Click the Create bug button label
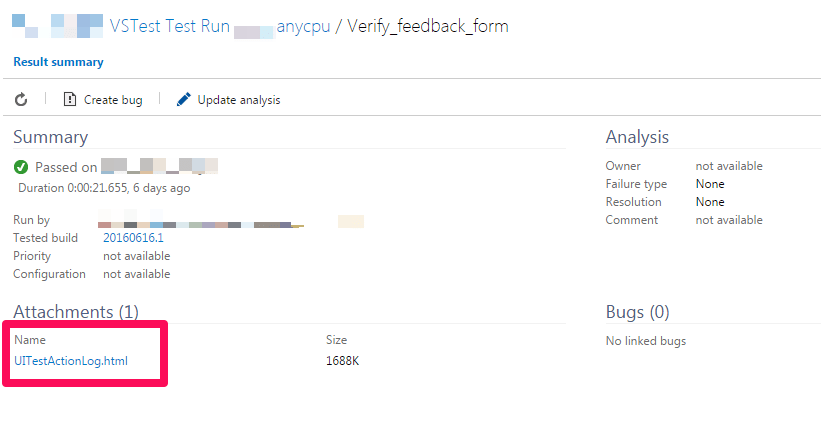The height and width of the screenshot is (438, 821). (x=113, y=100)
